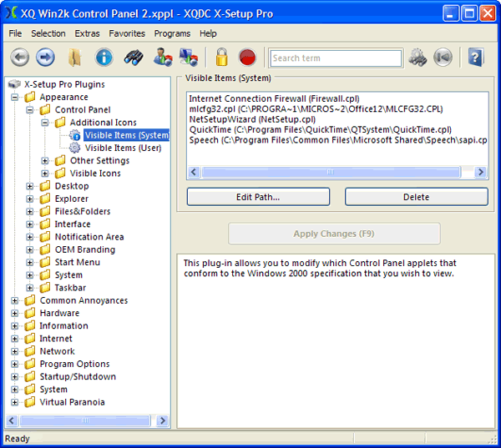Click the tree panel horizontal scrollbar thumb
The height and width of the screenshot is (448, 501).
(x=84, y=420)
